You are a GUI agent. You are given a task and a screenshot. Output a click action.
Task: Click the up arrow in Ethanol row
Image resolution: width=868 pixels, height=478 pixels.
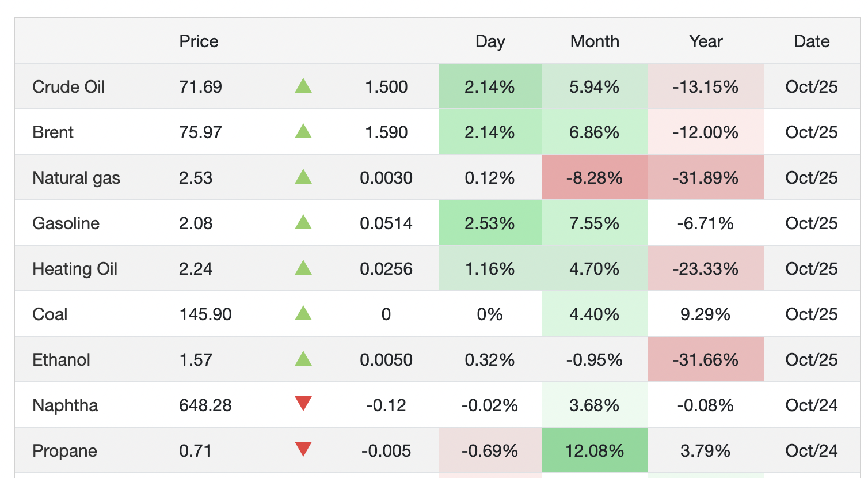pos(303,359)
